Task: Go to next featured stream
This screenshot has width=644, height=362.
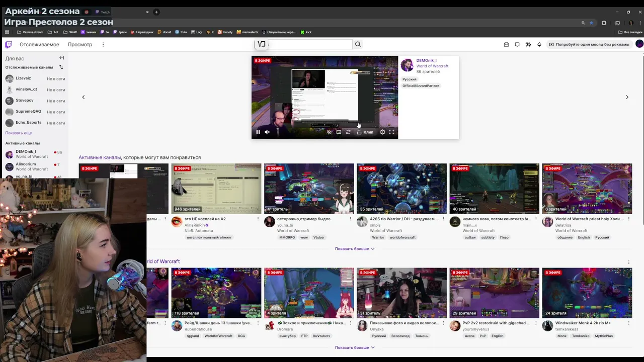Action: (x=627, y=97)
